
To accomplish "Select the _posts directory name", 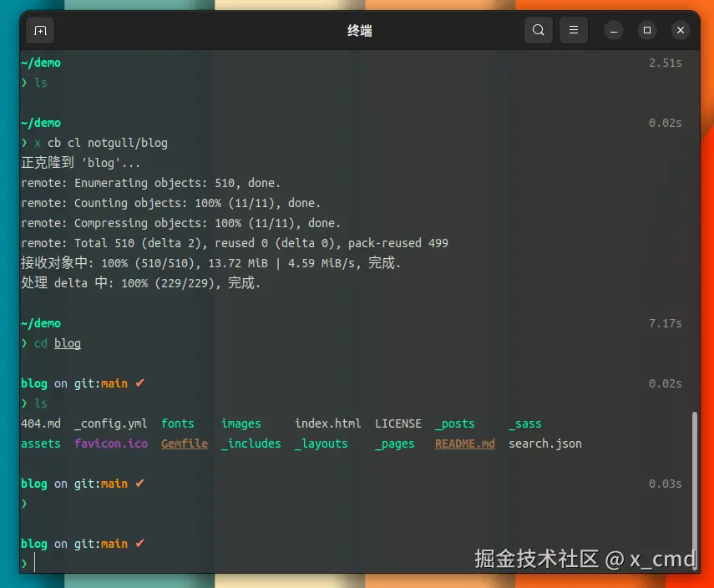I will tap(455, 423).
